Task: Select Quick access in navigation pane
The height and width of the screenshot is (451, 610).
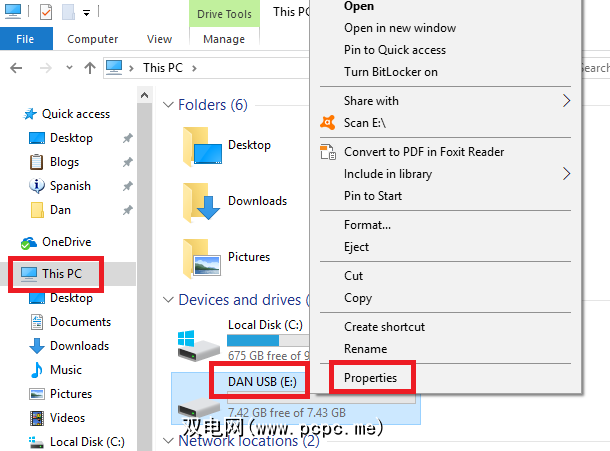Action: pos(76,114)
